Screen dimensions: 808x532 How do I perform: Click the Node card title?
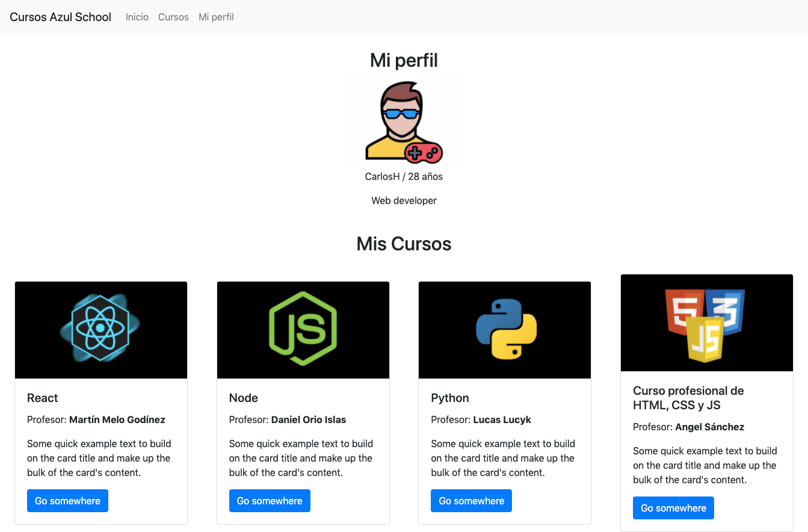(244, 398)
